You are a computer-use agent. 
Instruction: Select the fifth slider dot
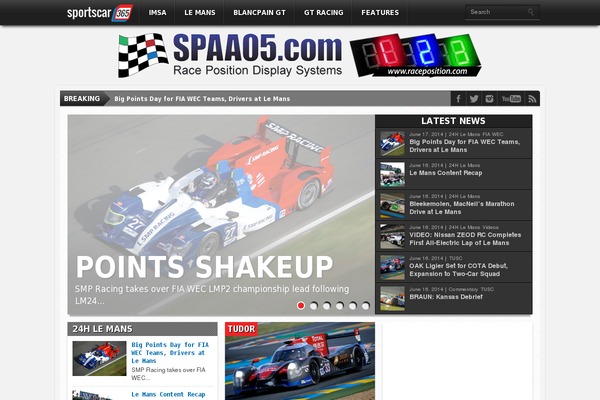tap(353, 305)
